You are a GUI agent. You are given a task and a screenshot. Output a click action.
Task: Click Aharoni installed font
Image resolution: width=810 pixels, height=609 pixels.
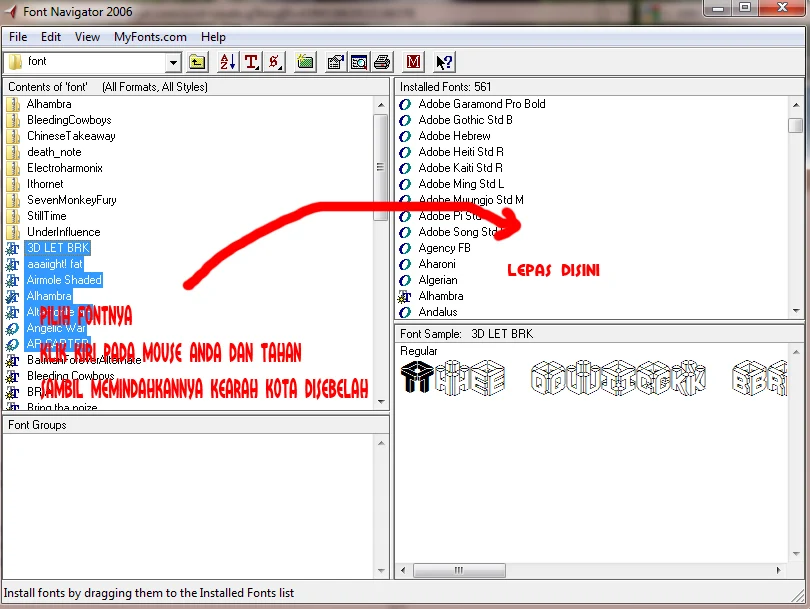coord(437,264)
